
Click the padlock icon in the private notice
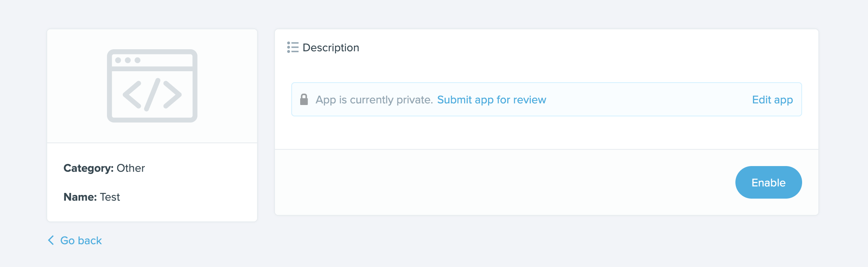[304, 99]
